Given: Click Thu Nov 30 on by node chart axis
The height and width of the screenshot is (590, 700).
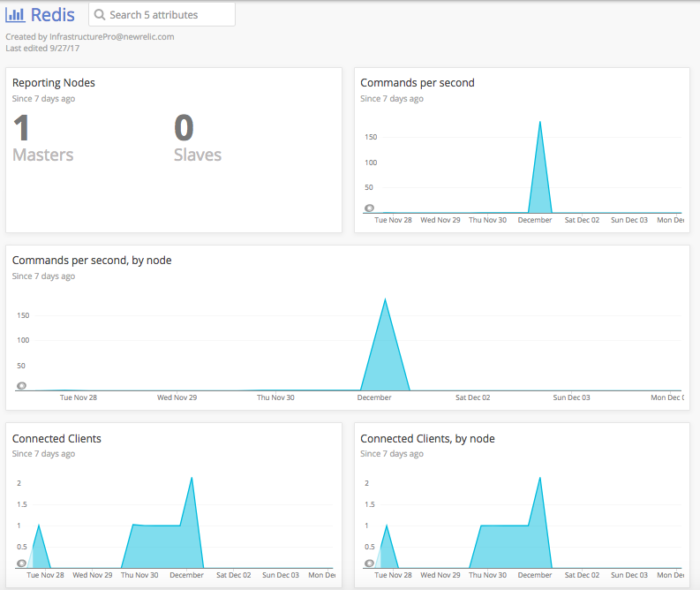Looking at the screenshot, I should click(275, 397).
